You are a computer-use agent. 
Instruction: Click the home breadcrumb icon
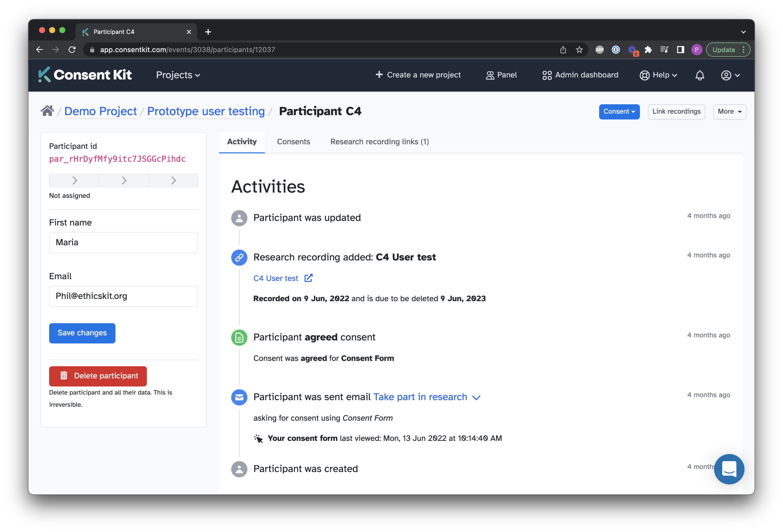point(47,111)
